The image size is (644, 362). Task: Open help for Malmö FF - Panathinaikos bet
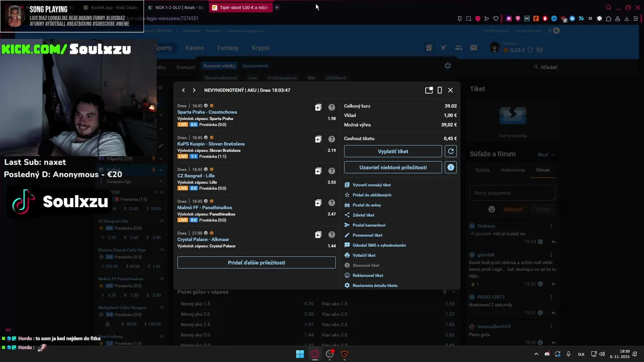tap(332, 203)
